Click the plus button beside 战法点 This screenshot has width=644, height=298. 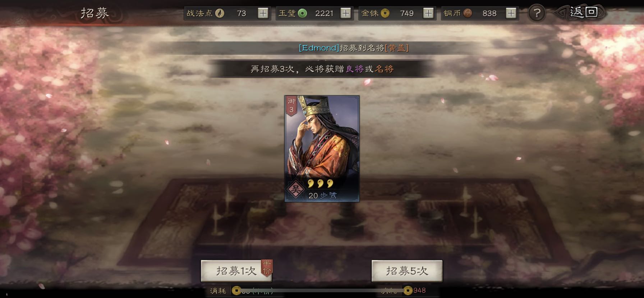(263, 13)
